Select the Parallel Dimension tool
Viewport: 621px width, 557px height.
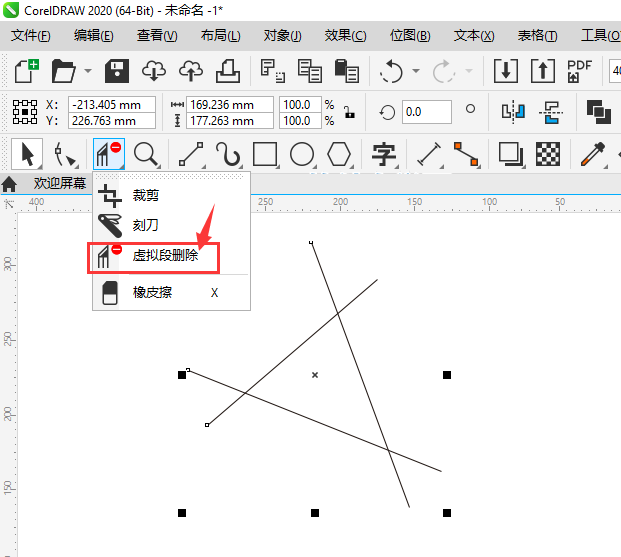[x=429, y=155]
